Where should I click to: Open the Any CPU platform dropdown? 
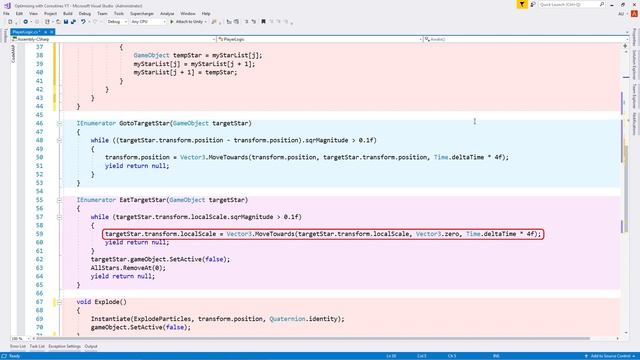tap(148, 22)
